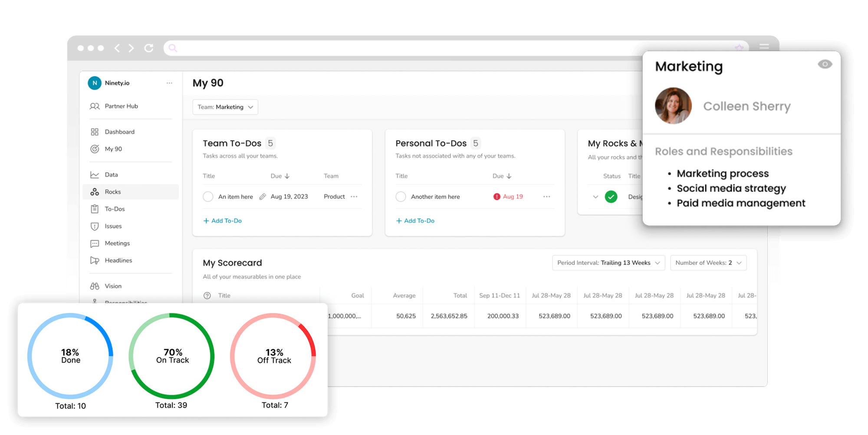Toggle the completed status check on the rock

(x=611, y=196)
